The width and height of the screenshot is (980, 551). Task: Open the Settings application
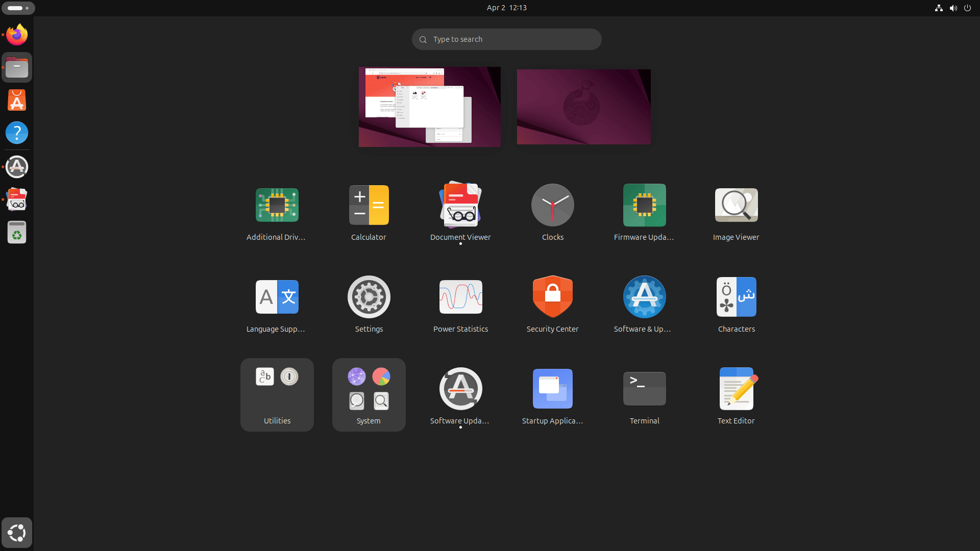click(369, 296)
